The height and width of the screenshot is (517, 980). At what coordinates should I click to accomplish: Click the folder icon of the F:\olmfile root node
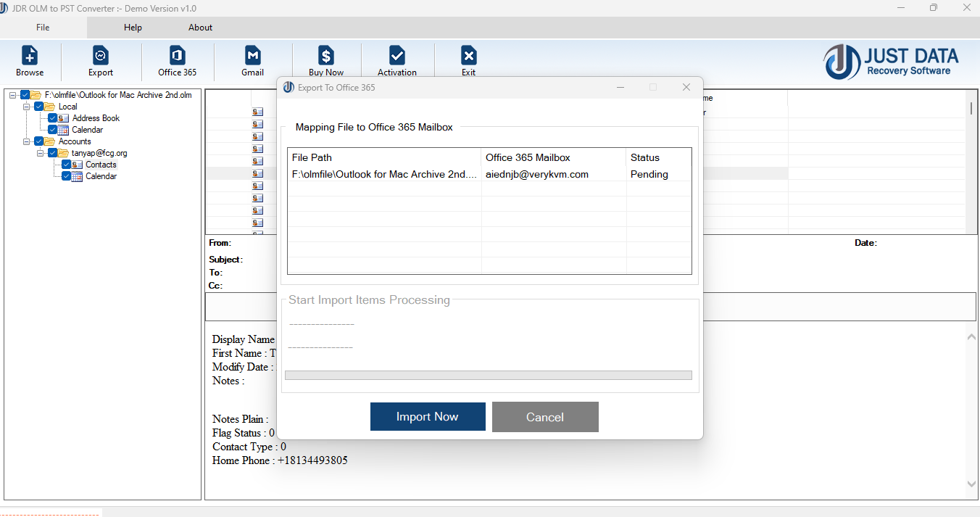click(36, 95)
